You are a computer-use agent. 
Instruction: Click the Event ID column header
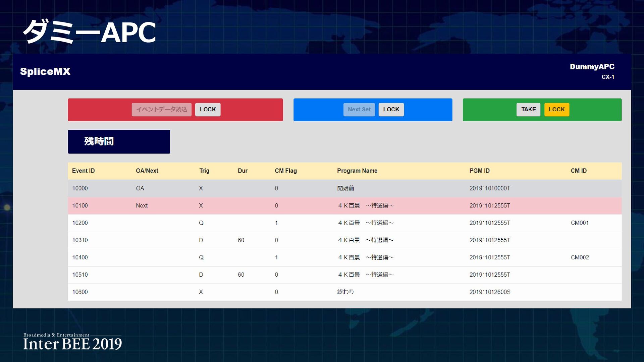(84, 171)
